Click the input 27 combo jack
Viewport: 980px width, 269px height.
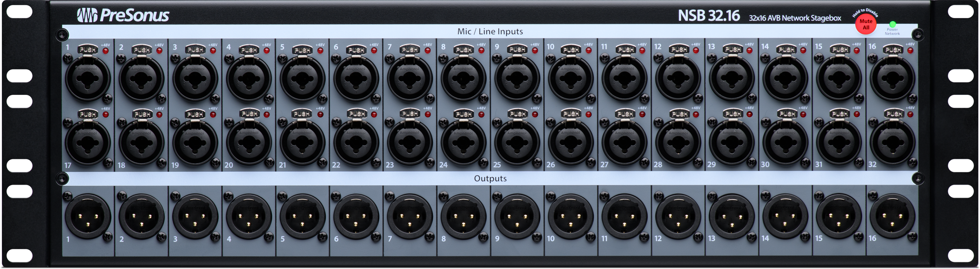[624, 142]
